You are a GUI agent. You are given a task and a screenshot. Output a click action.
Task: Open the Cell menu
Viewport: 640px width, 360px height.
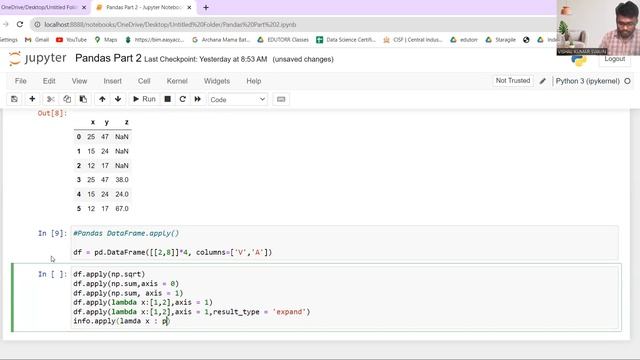[144, 81]
